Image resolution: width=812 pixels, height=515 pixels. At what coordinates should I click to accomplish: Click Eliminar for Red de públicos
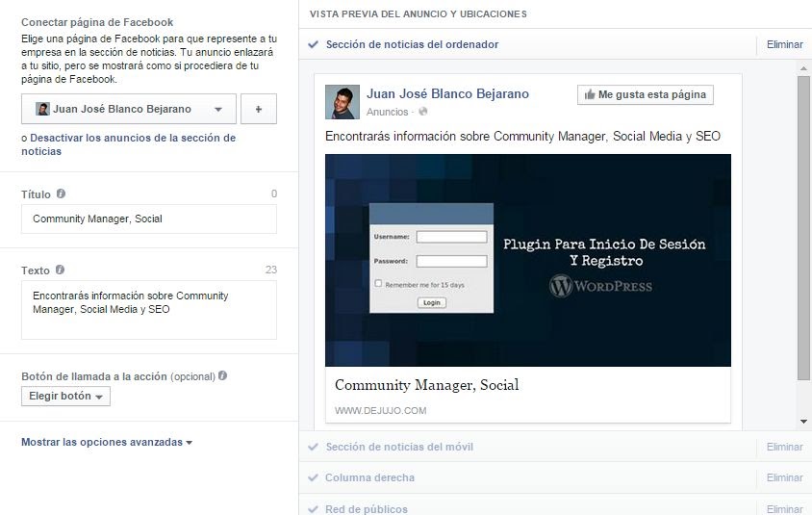784,509
